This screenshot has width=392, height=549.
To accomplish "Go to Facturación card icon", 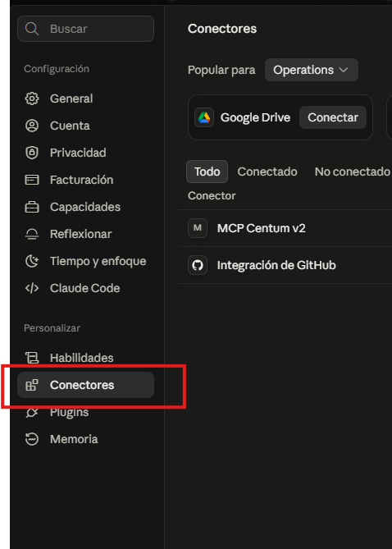I will tap(32, 180).
